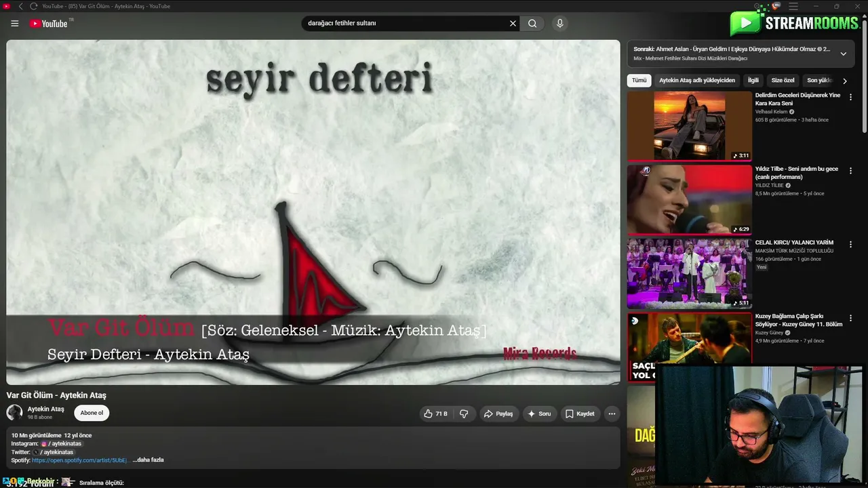Show more filter chips with the right arrow
Image resolution: width=868 pixels, height=488 pixels.
[845, 81]
